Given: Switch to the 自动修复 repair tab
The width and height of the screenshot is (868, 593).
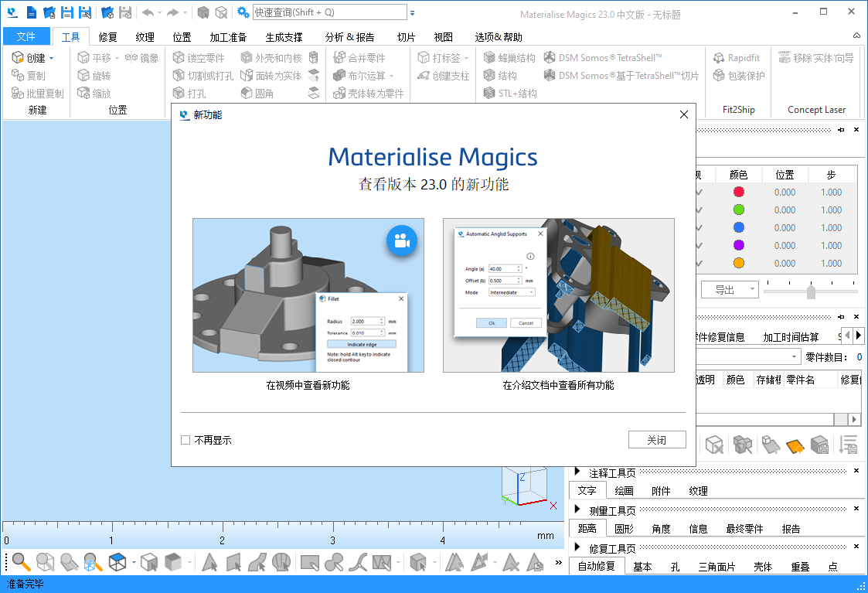Looking at the screenshot, I should point(596,565).
